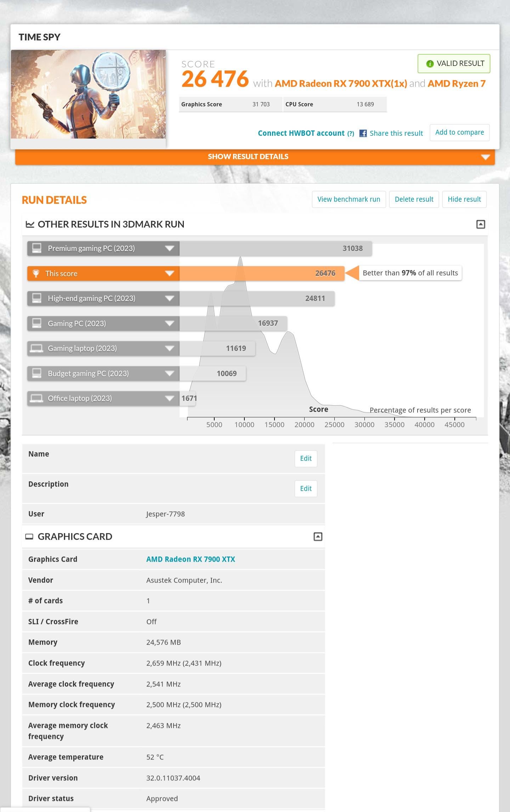Click the 24811 High-end gaming PC score bar
Image resolution: width=510 pixels, height=812 pixels.
257,298
